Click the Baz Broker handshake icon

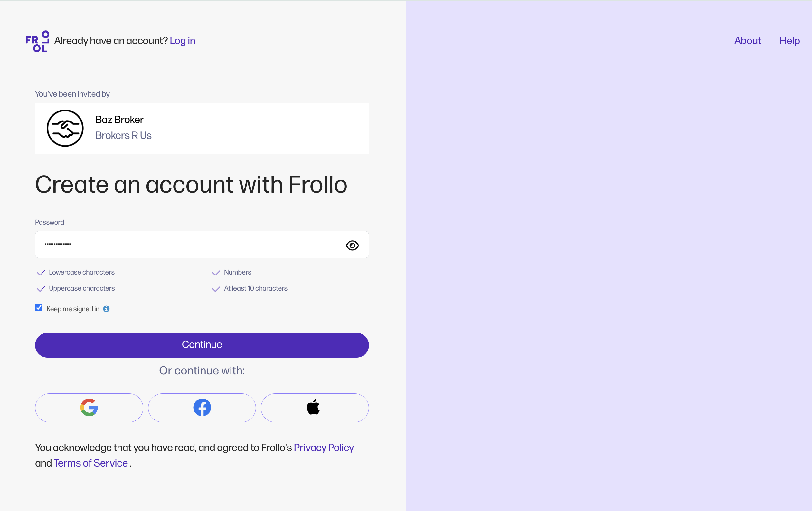click(x=65, y=128)
